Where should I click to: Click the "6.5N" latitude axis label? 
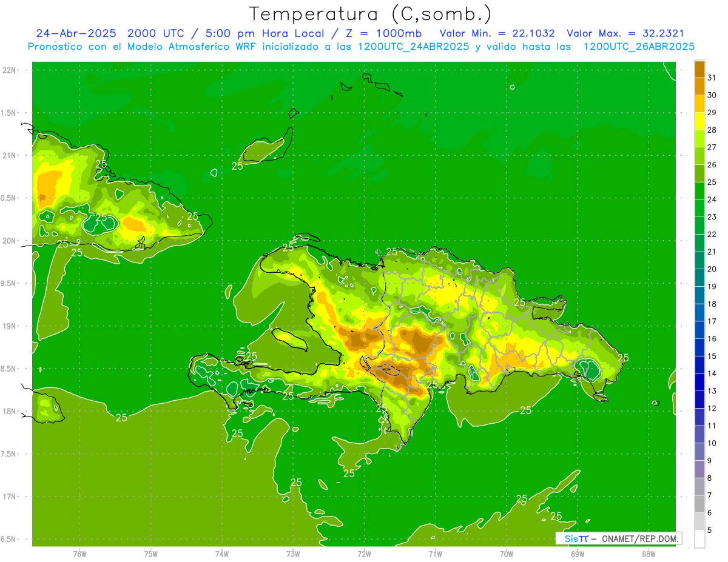(x=8, y=539)
